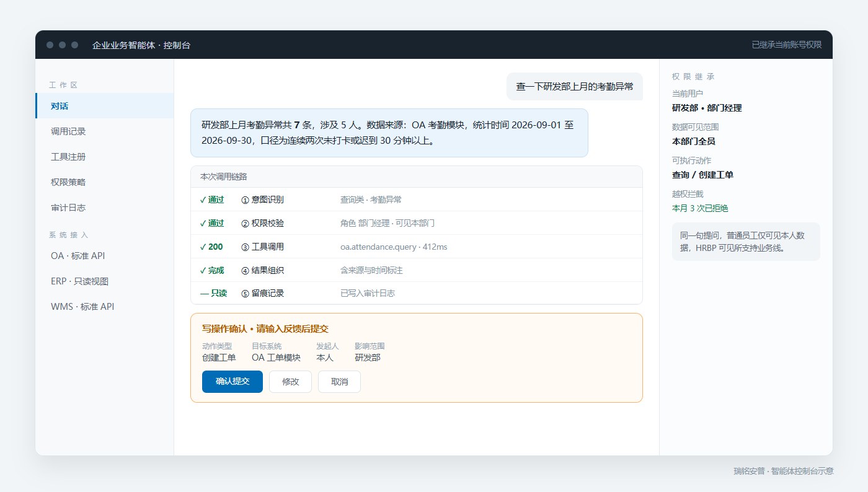Click the detail 含来源与时间标注
The width and height of the screenshot is (868, 492).
[371, 270]
